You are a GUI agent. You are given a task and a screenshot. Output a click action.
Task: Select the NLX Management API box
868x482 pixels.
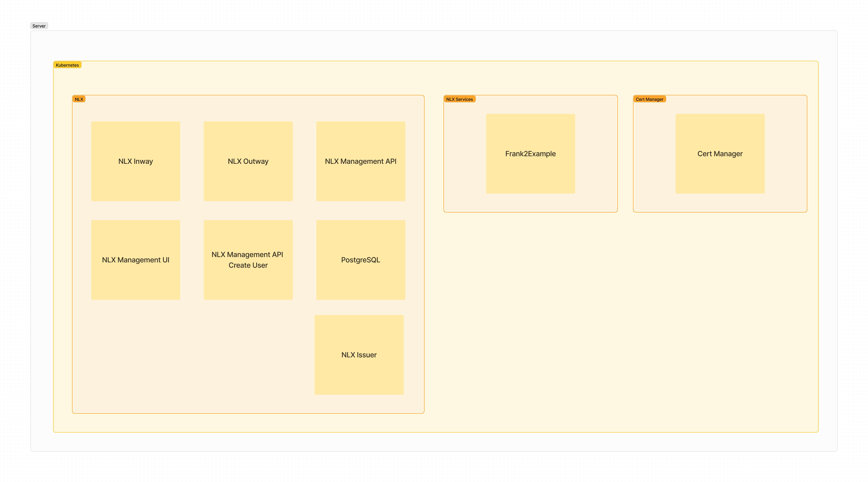(x=361, y=161)
